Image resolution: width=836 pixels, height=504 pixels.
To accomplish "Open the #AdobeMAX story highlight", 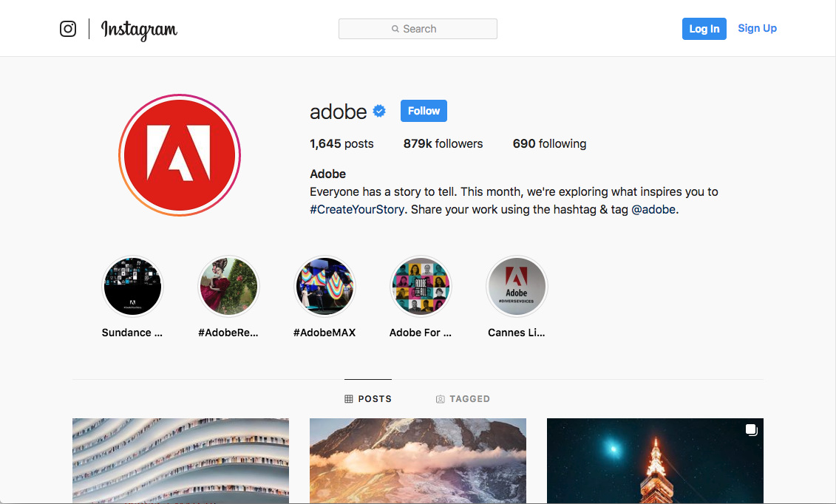I will click(x=324, y=287).
